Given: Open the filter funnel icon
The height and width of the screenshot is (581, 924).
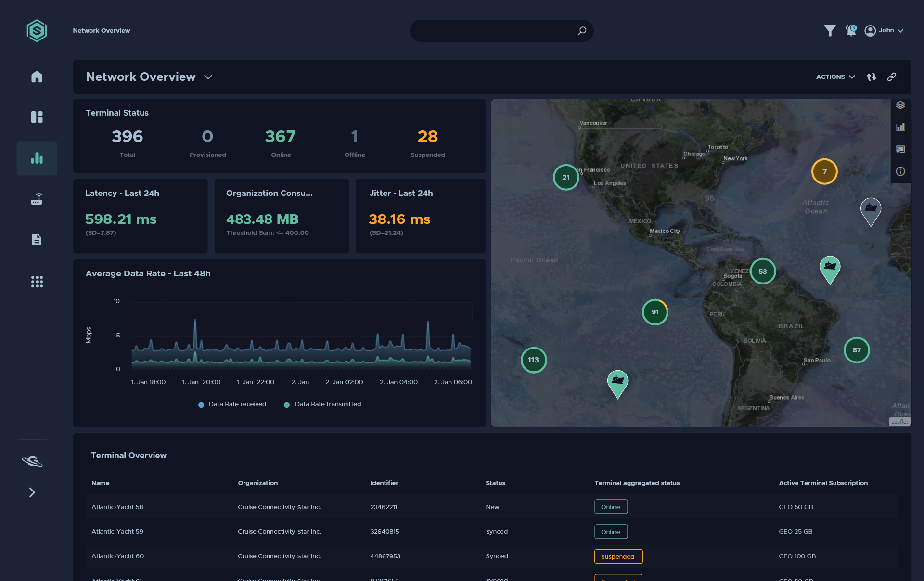Looking at the screenshot, I should (830, 31).
